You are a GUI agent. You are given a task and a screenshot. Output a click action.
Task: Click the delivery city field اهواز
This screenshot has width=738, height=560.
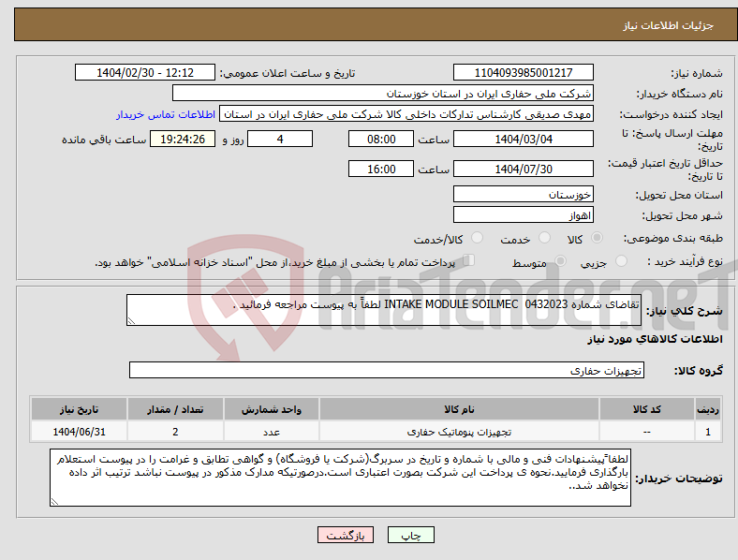(x=524, y=215)
